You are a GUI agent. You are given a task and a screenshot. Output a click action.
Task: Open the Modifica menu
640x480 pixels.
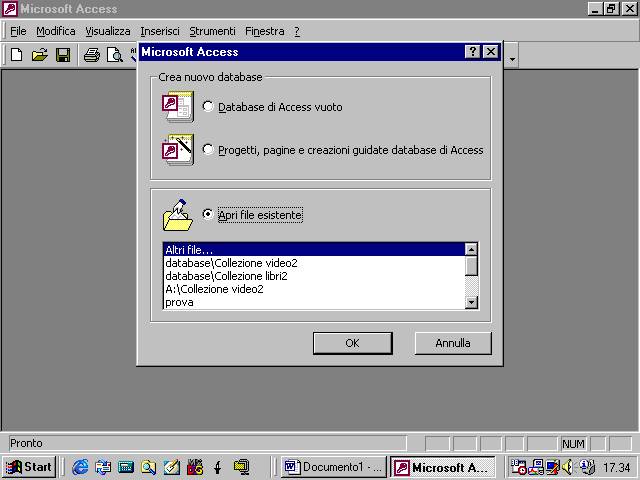pos(56,31)
